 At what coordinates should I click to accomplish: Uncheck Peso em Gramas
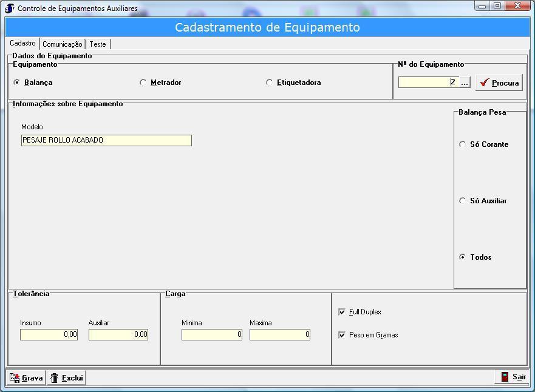click(x=342, y=335)
